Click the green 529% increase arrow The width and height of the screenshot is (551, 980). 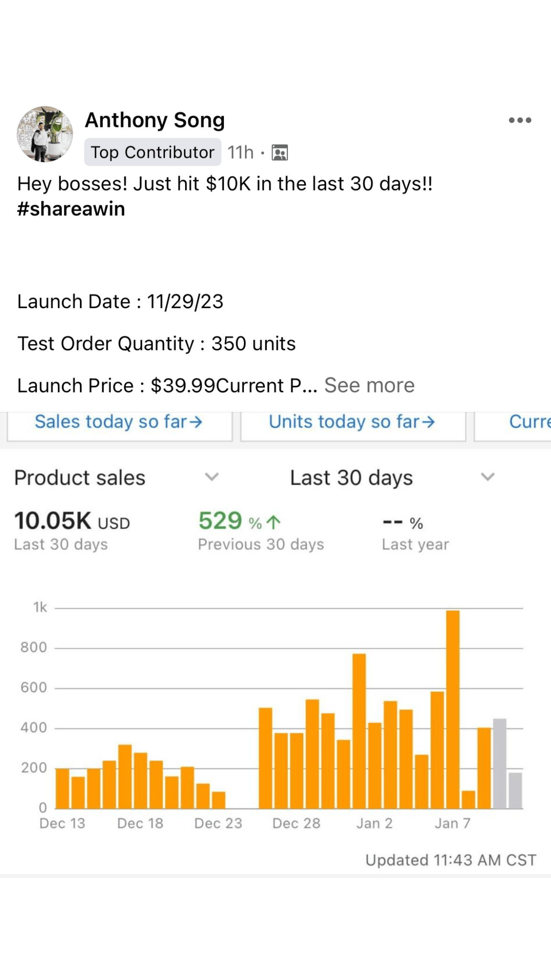[274, 522]
